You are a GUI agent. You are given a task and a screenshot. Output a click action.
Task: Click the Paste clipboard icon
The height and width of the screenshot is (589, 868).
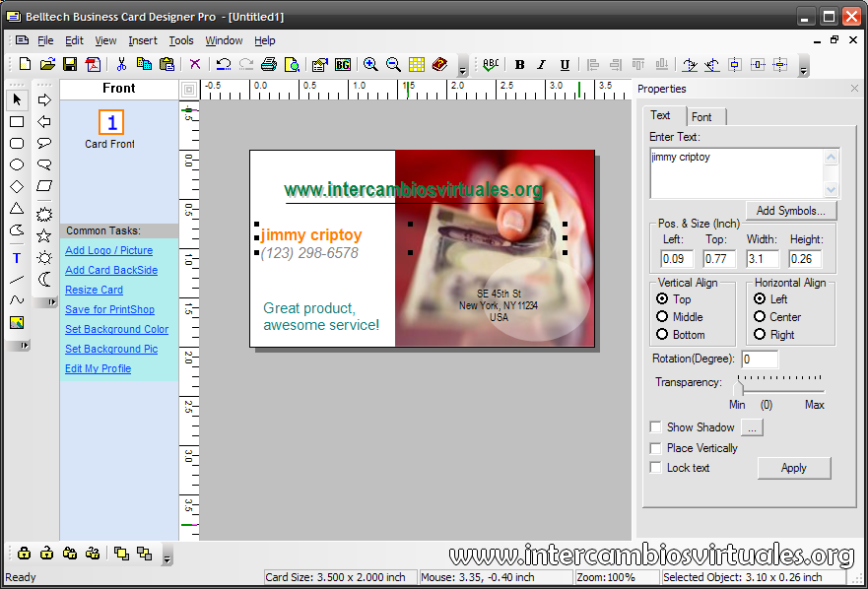point(167,64)
